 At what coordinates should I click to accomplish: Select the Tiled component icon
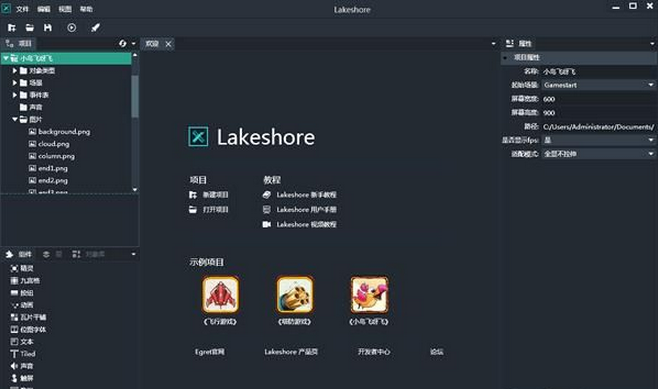click(14, 354)
